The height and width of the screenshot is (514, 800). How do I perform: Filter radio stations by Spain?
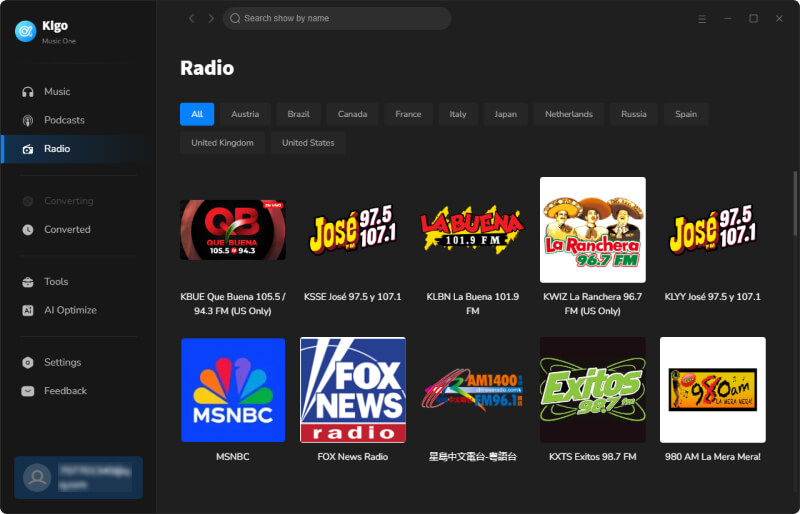tap(686, 114)
